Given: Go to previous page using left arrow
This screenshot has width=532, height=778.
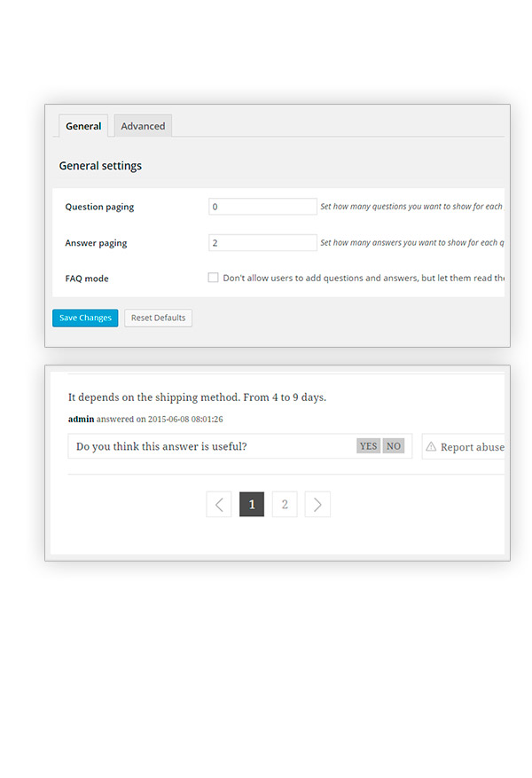Looking at the screenshot, I should (x=219, y=505).
